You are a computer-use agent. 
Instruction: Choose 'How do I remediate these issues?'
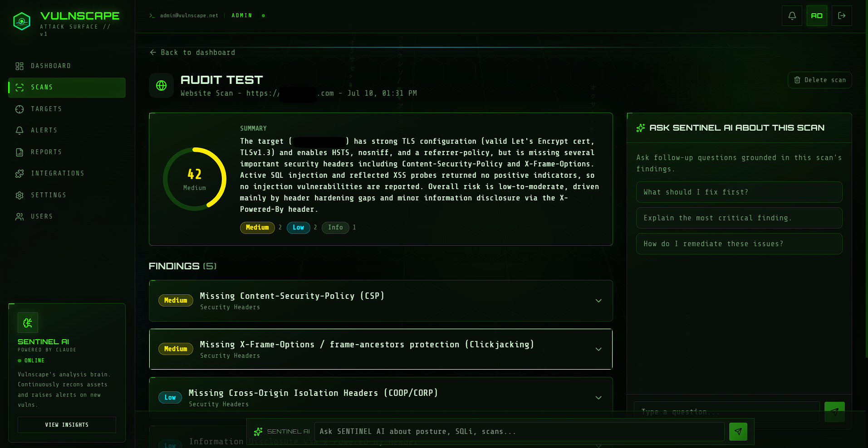[x=739, y=244]
